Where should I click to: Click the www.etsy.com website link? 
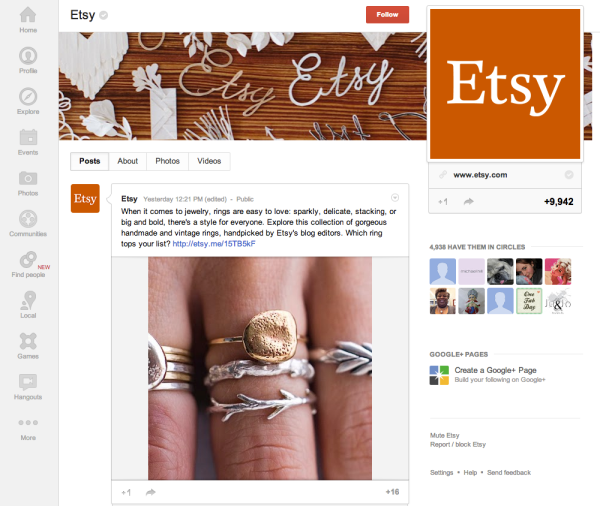(480, 175)
